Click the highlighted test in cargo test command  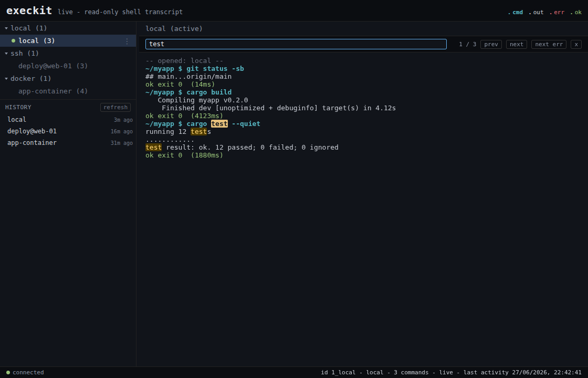click(x=219, y=124)
